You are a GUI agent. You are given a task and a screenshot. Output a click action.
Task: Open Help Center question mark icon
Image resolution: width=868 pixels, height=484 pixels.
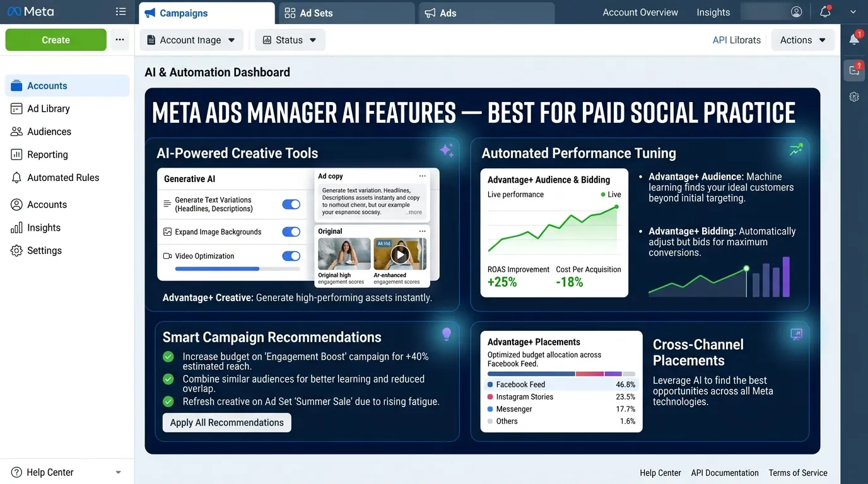(16, 472)
